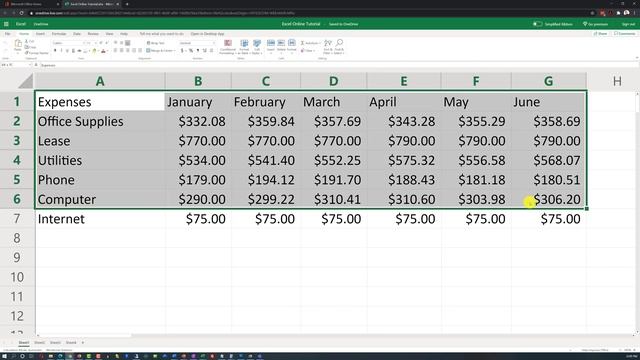Image resolution: width=640 pixels, height=360 pixels.
Task: Click the Merge & Center icon
Action: tap(149, 51)
